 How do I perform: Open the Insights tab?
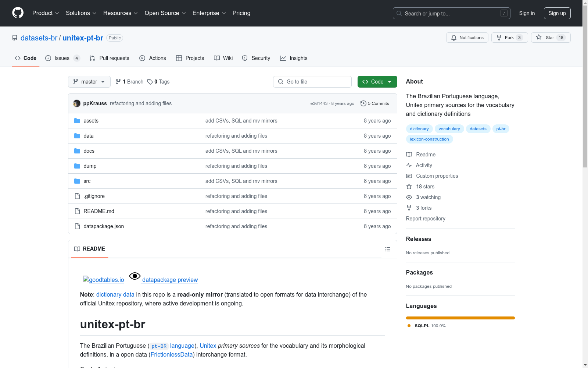click(294, 58)
